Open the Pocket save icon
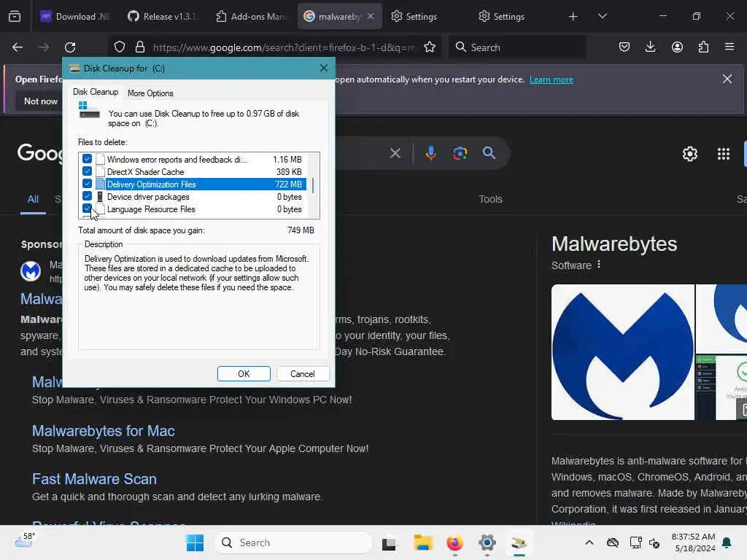Viewport: 747px width, 560px height. [624, 47]
